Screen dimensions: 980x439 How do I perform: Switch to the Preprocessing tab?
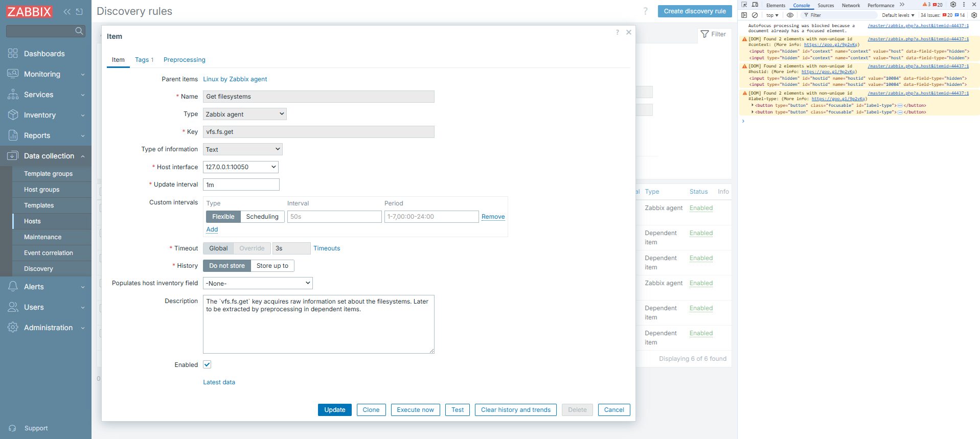pos(184,60)
